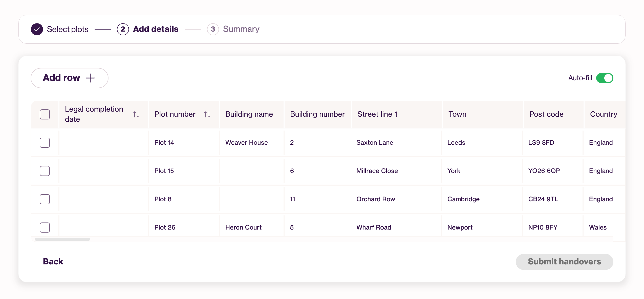Click the YO26 6QP post code cell

click(553, 171)
